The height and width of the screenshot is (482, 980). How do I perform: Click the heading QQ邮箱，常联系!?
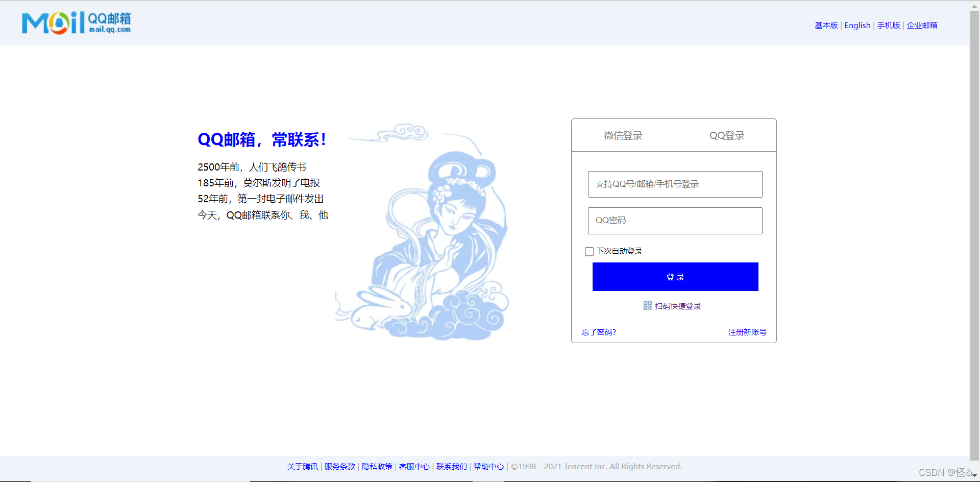click(x=262, y=139)
